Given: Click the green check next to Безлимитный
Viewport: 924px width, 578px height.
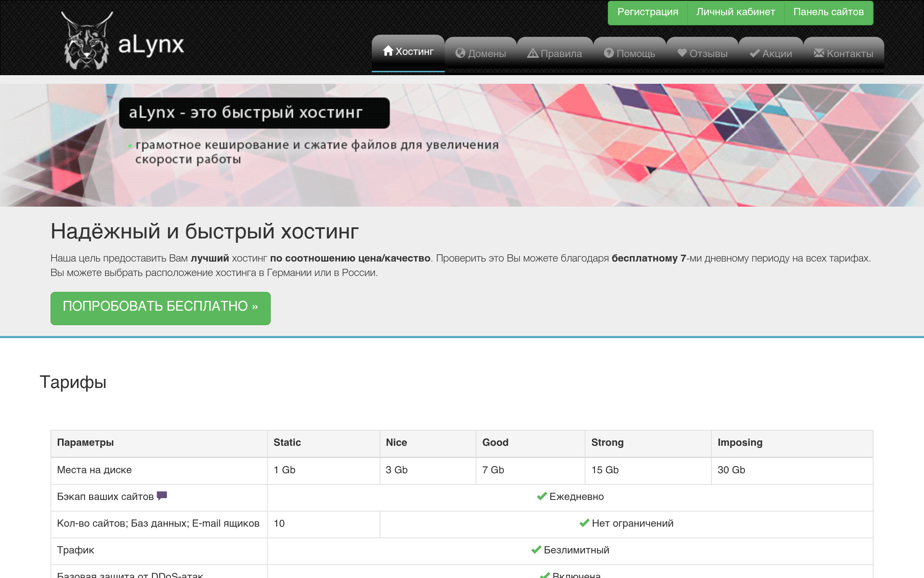Looking at the screenshot, I should pyautogui.click(x=536, y=550).
